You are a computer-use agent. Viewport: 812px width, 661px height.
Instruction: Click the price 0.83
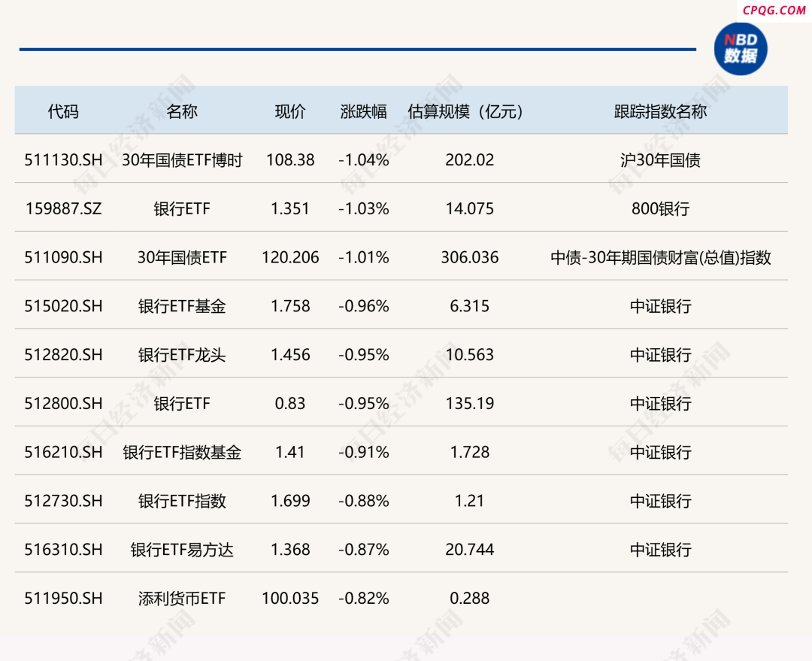[290, 404]
